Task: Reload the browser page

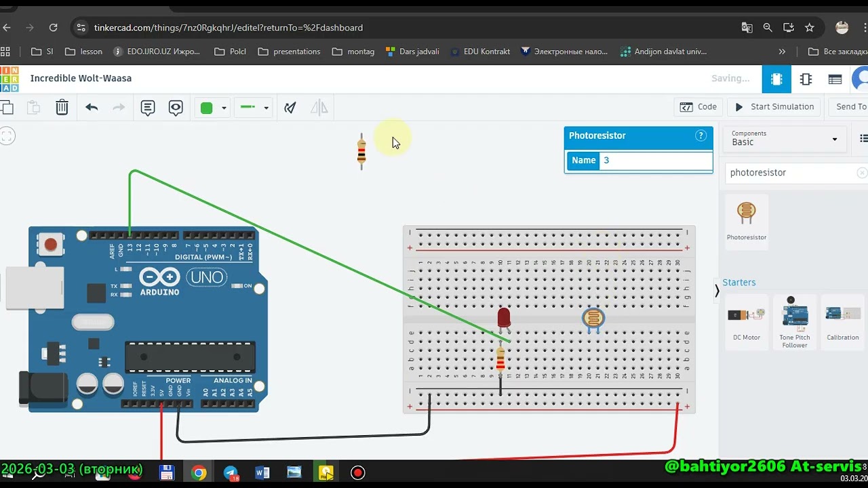Action: [x=54, y=28]
